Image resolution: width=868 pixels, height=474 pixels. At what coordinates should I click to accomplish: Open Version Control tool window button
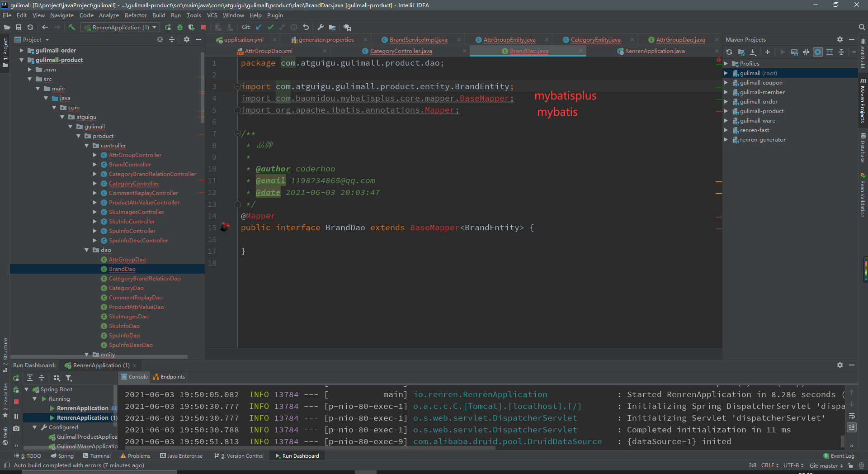tap(239, 456)
